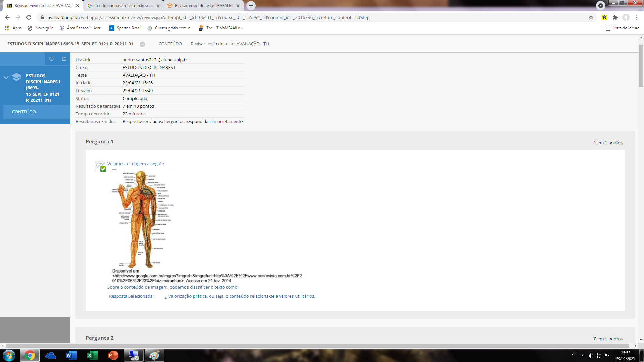Viewport: 644px width, 362px height.
Task: Open Excel from the taskbar
Action: [x=92, y=355]
